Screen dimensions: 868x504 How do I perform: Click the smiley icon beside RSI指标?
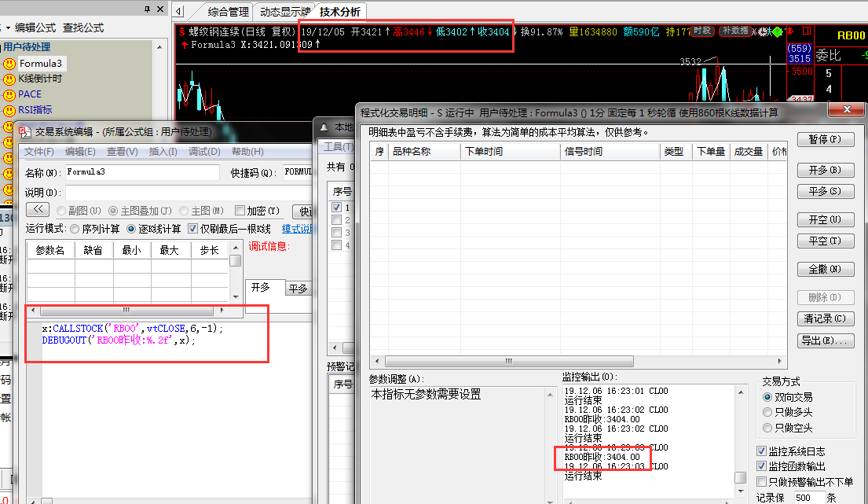(x=9, y=110)
